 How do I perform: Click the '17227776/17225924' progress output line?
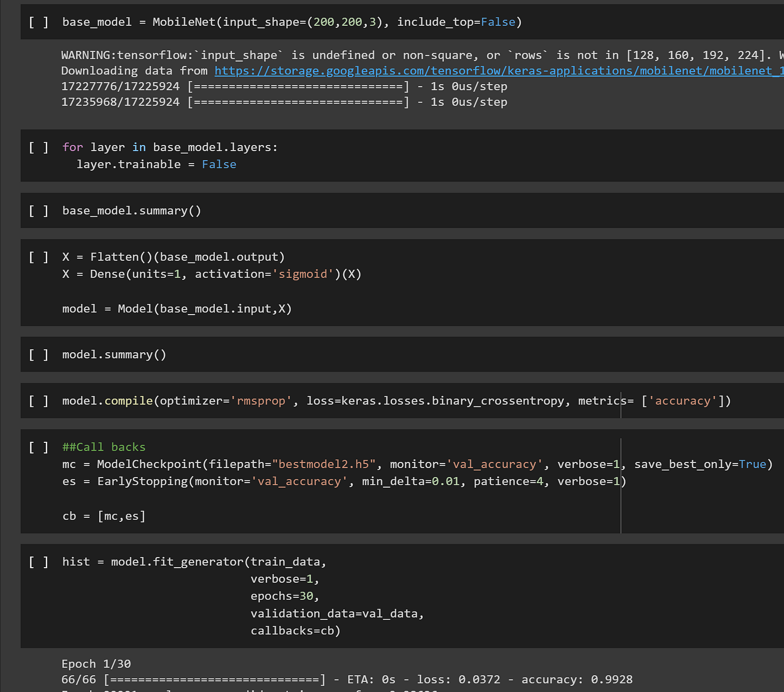point(284,87)
